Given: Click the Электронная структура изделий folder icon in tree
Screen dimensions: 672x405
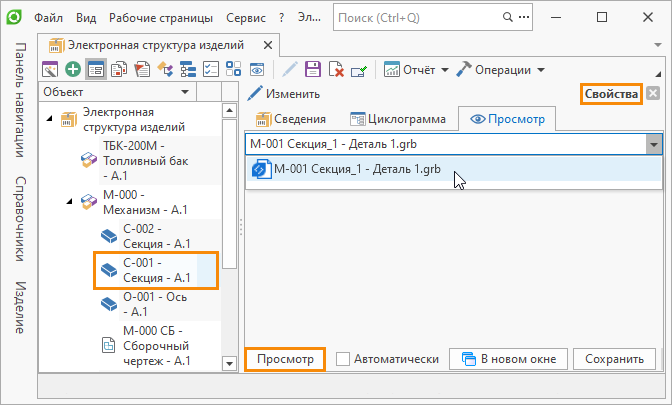Looking at the screenshot, I should click(x=69, y=120).
